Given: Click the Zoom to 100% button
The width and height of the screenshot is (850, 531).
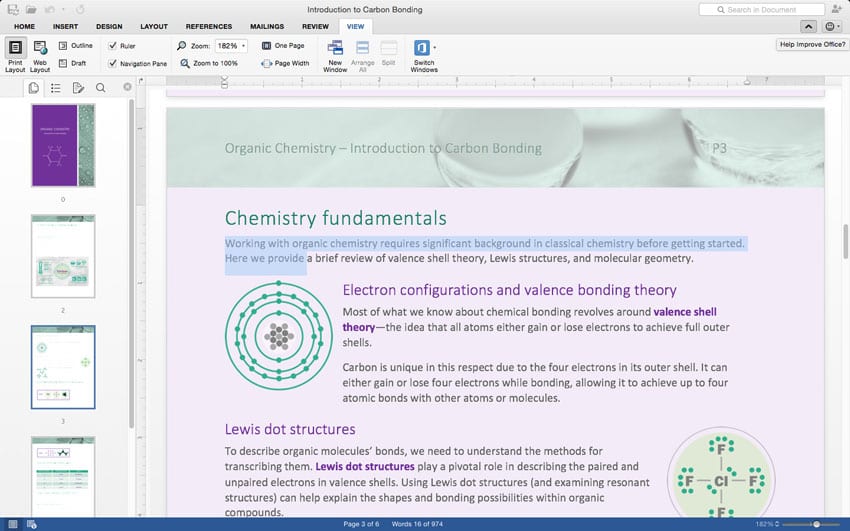Looking at the screenshot, I should [209, 63].
